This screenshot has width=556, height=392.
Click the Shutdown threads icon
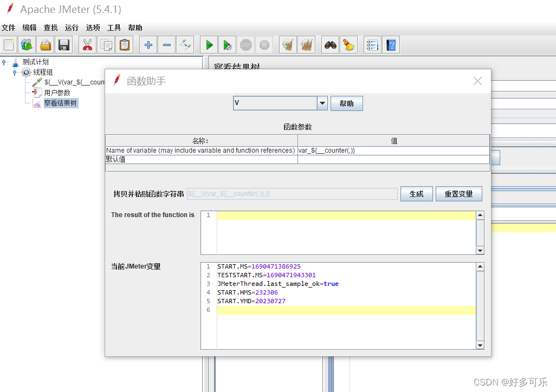point(264,45)
